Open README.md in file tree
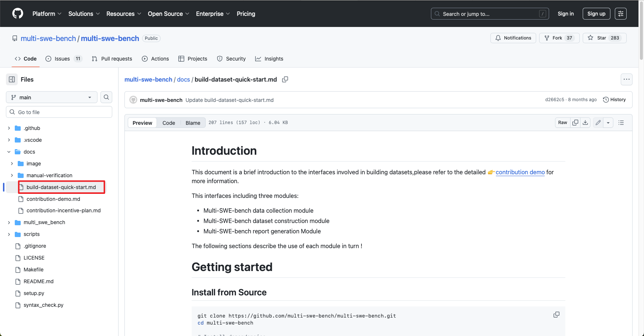Screen dimensions: 644x336 (38, 281)
